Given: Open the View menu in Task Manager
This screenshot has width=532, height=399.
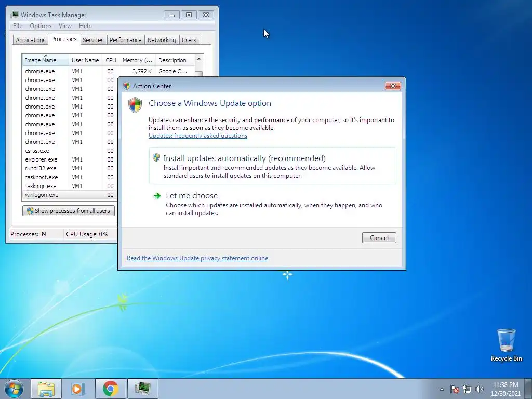Looking at the screenshot, I should [65, 26].
